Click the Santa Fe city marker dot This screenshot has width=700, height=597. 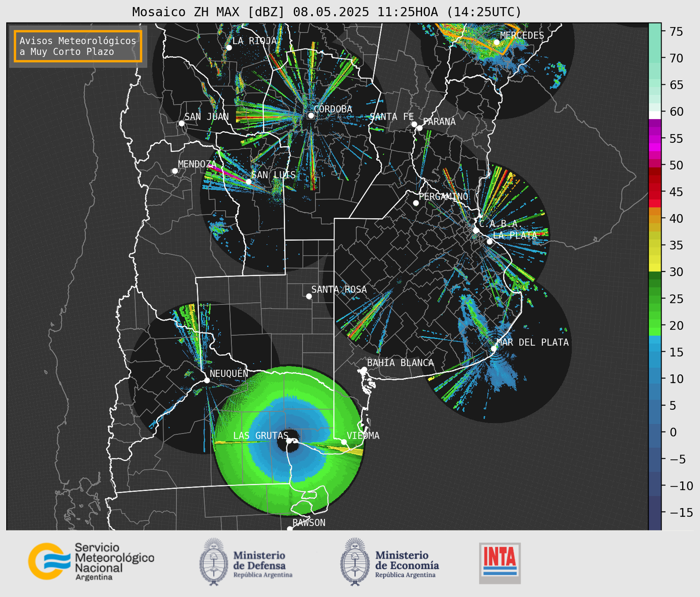point(414,124)
